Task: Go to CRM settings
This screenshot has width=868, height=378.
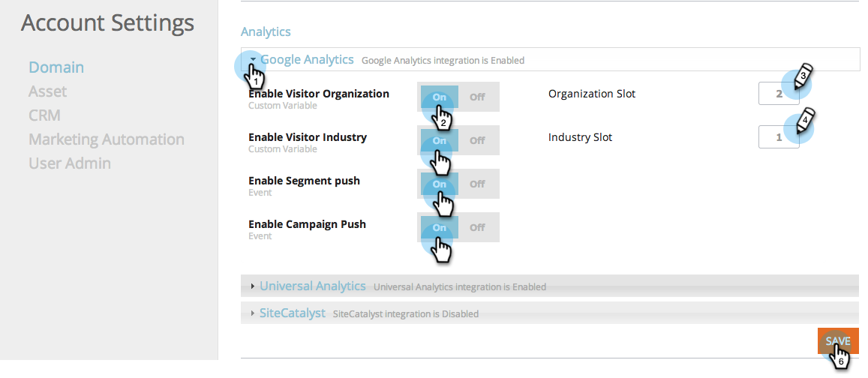Action: (45, 115)
